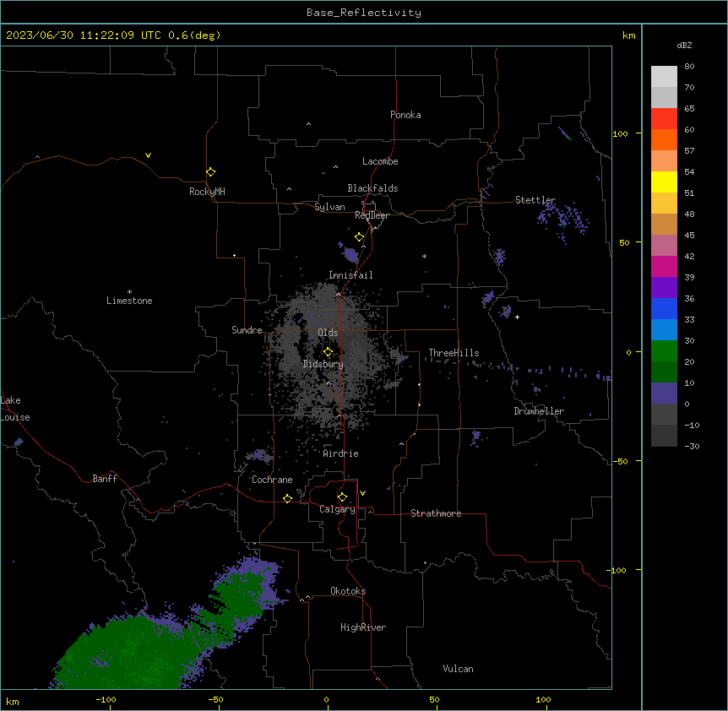Screen dimensions: 728x711
Task: Click the yellow diamond marker near Cochrane
Action: 287,498
